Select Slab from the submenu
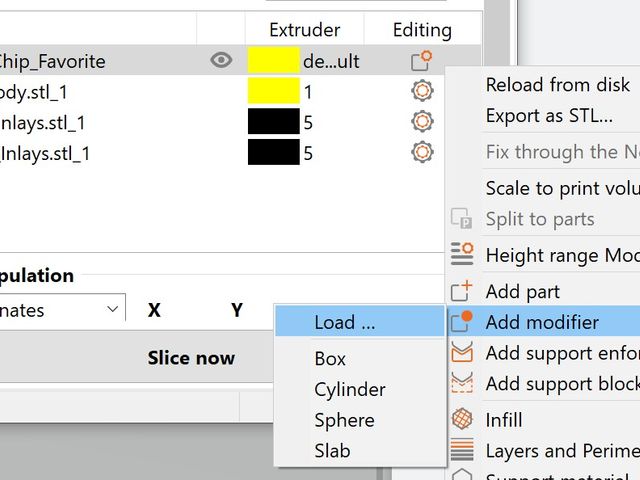The image size is (640, 480). (x=332, y=451)
